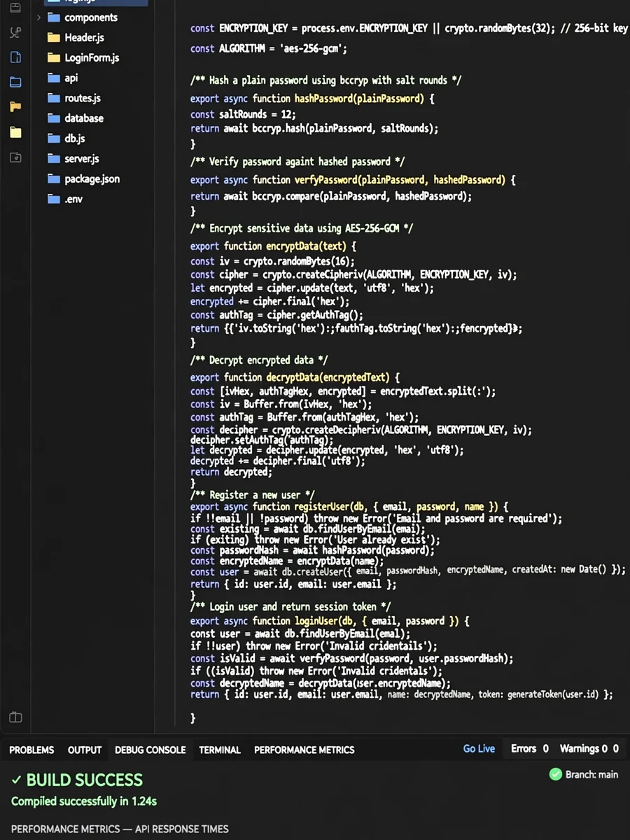Open the source control branch icon
630x840 pixels.
[x=15, y=33]
